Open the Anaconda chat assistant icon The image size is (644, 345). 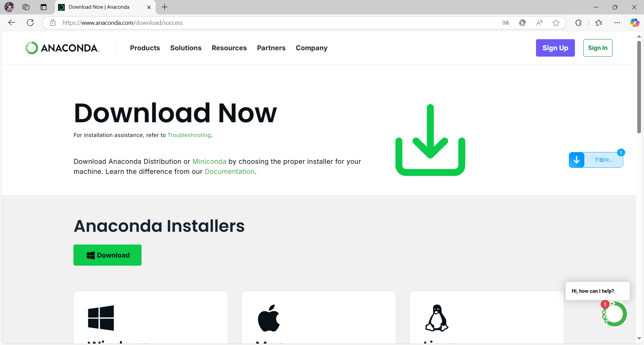click(x=614, y=314)
